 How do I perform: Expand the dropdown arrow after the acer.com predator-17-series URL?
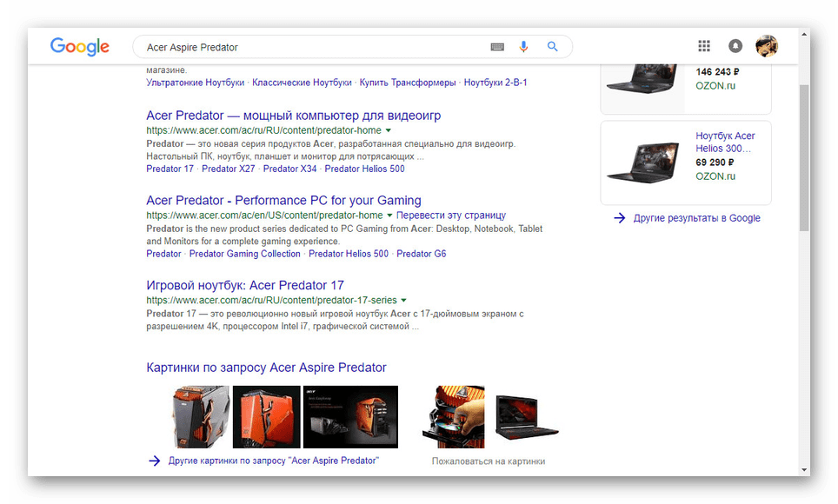click(403, 301)
